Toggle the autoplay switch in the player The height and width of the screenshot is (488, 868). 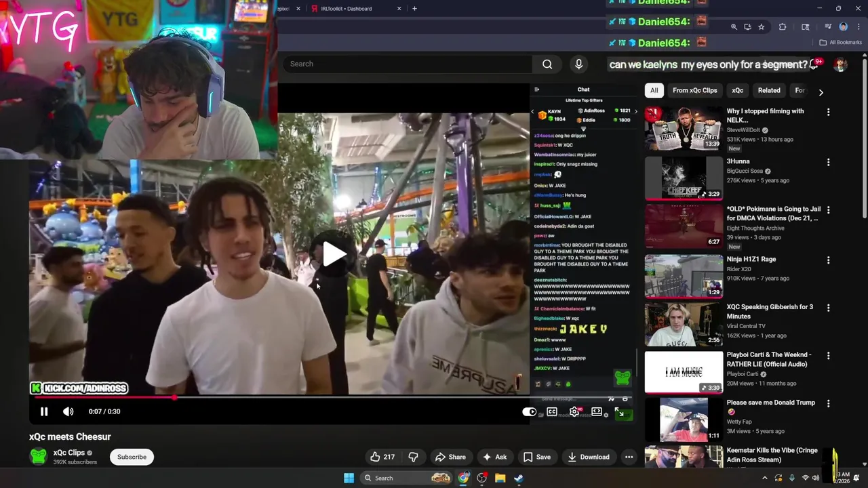(x=530, y=411)
